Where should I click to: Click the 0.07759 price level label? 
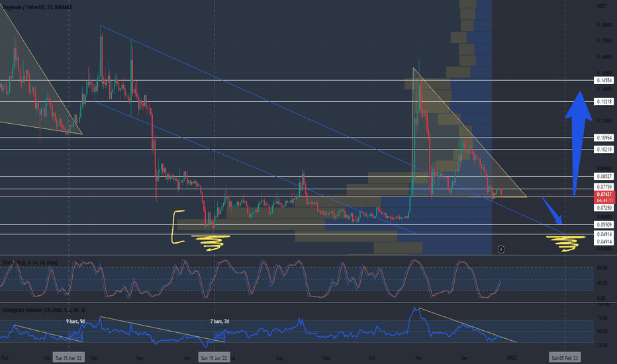pos(604,187)
